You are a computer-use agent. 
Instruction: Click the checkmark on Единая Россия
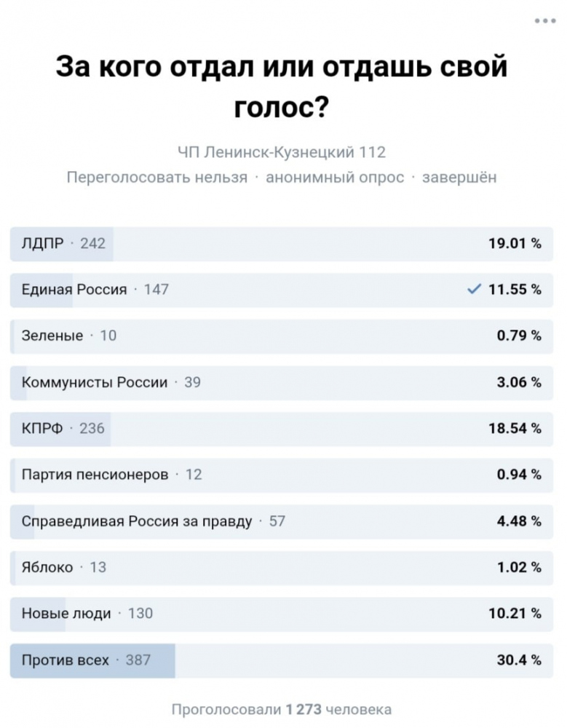474,289
